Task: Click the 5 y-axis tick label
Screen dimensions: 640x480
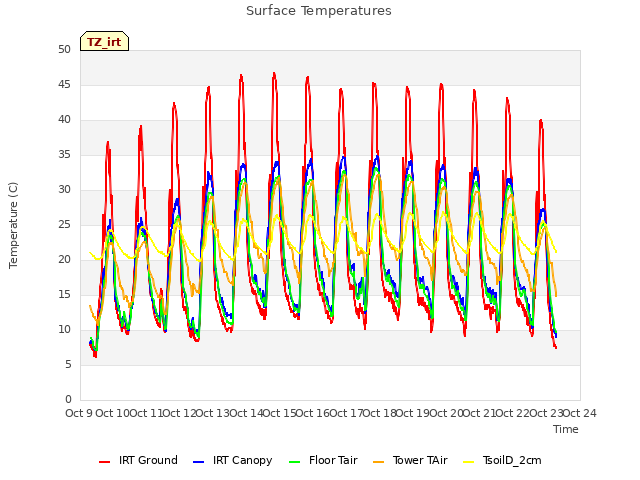Action: click(68, 364)
